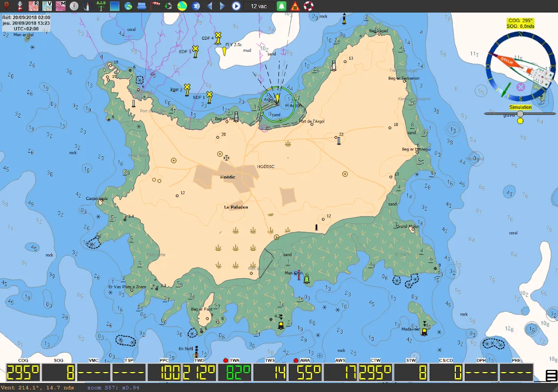Open the hamburger menu at bottom right

point(551,376)
